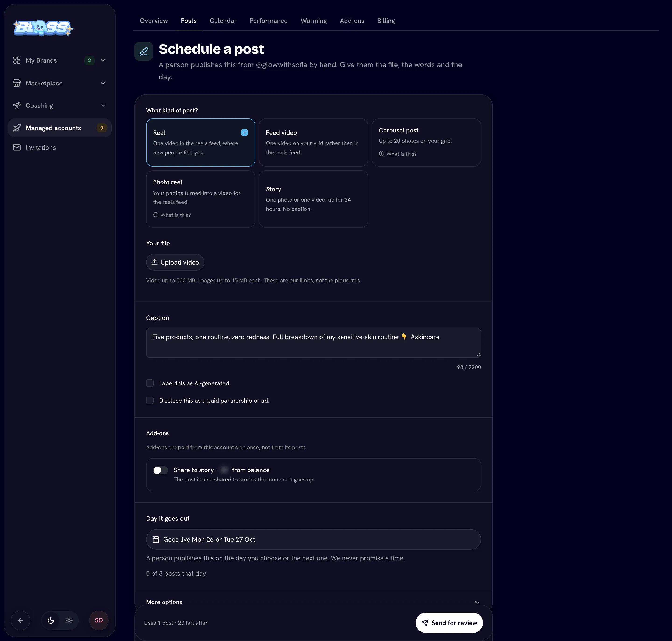Open the Warming tab
672x641 pixels.
click(x=314, y=21)
